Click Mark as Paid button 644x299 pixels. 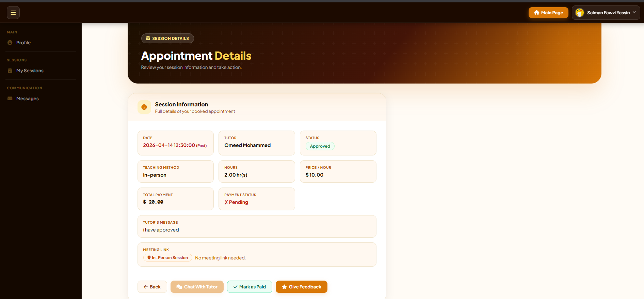pyautogui.click(x=249, y=287)
